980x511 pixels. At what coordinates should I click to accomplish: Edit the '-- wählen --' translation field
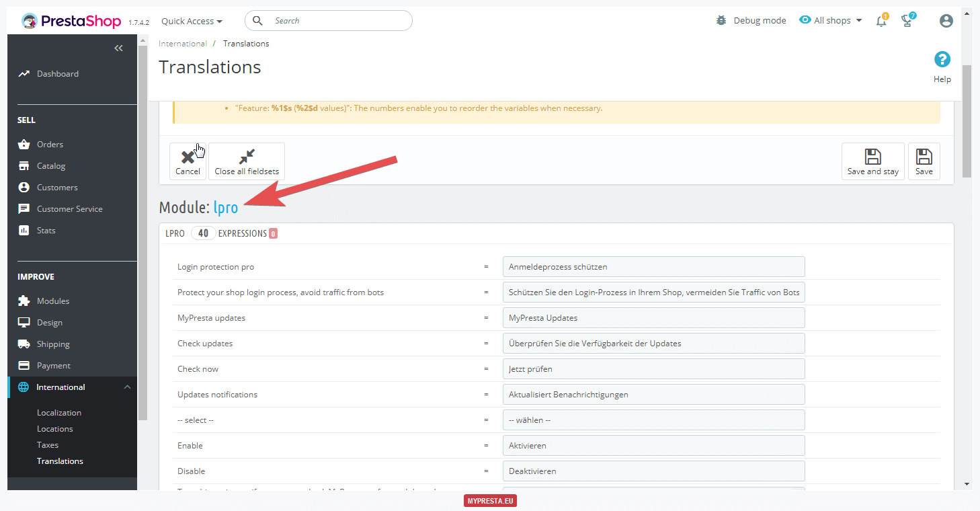point(653,420)
